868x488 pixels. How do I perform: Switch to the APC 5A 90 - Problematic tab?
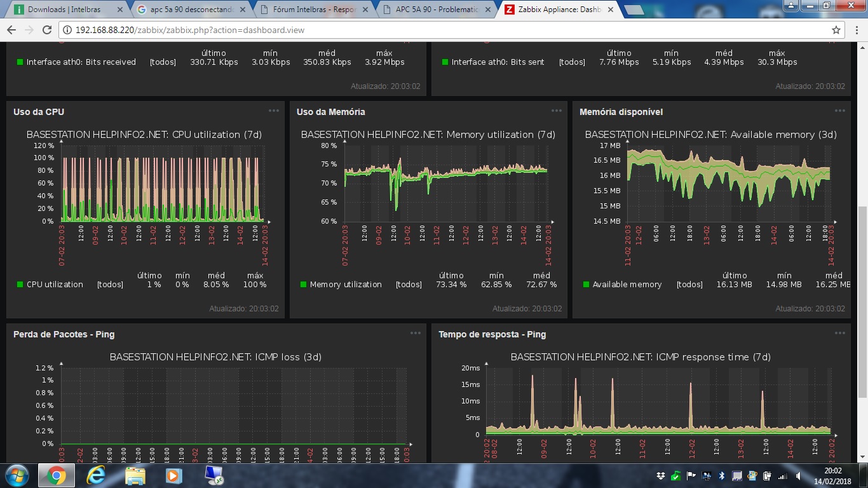tap(436, 10)
